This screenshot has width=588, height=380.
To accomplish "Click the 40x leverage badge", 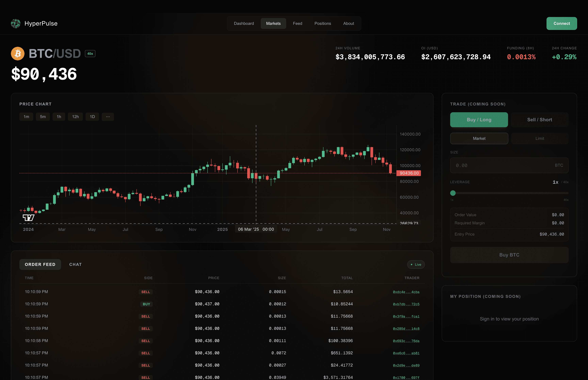I will pyautogui.click(x=90, y=54).
